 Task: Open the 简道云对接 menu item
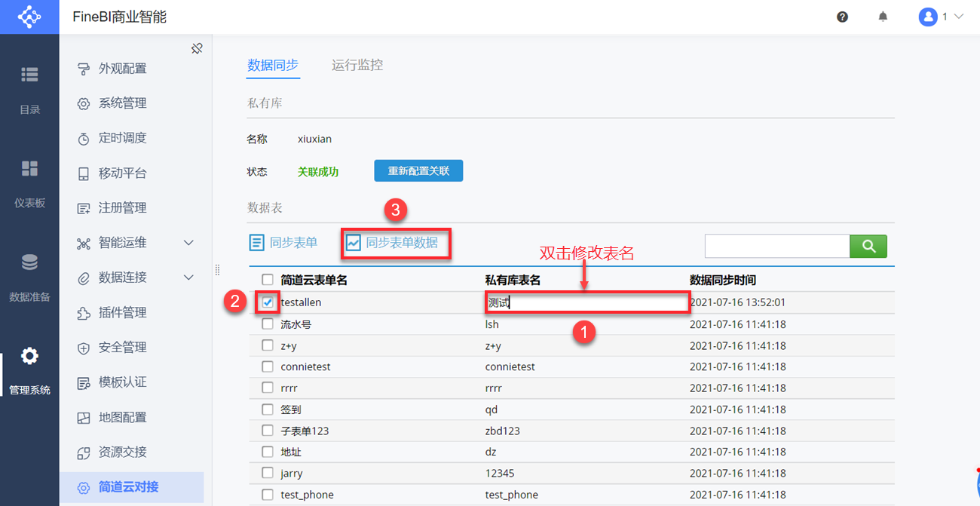tap(133, 487)
